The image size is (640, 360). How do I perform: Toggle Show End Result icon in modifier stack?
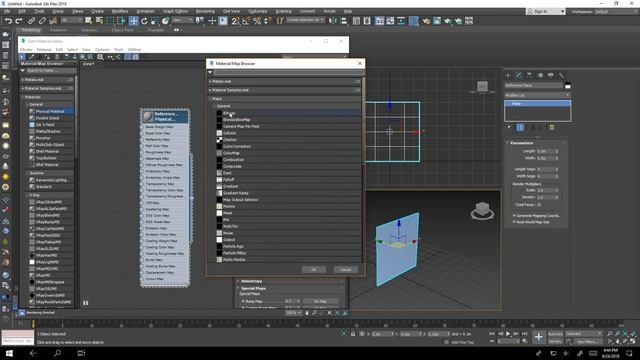click(520, 127)
